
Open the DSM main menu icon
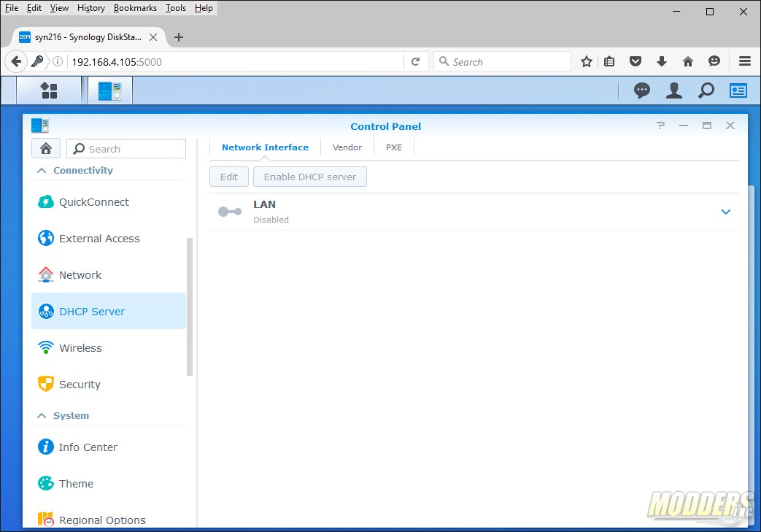[49, 90]
